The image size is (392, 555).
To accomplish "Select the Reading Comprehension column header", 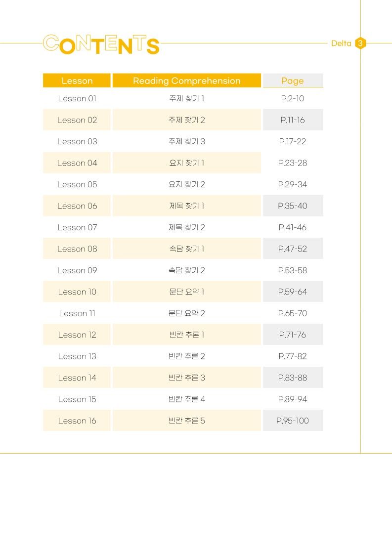I will coord(187,81).
